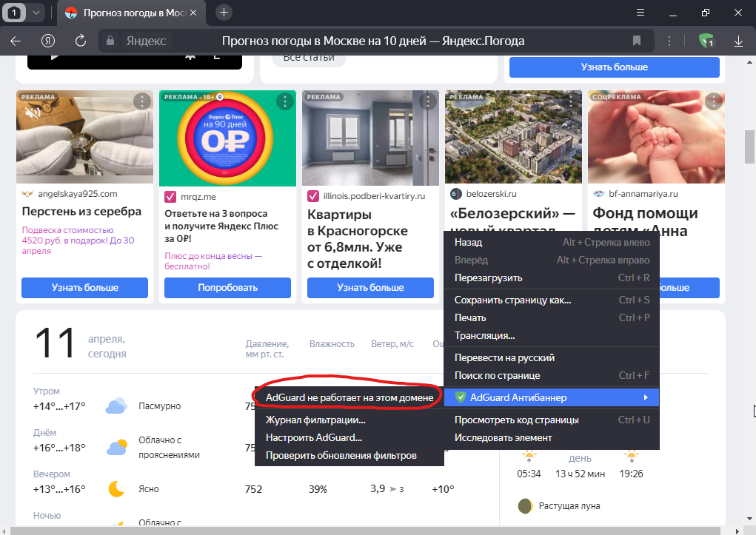Open options for the charity fund ad
The image size is (756, 535).
click(713, 101)
